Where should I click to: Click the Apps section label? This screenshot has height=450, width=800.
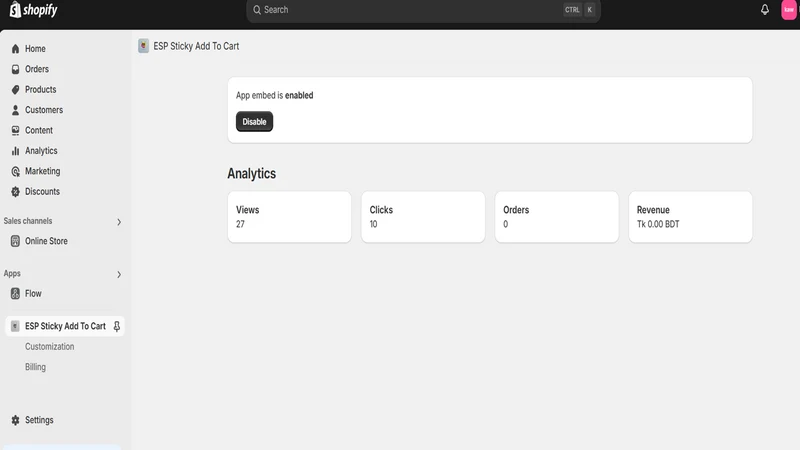[x=12, y=273]
